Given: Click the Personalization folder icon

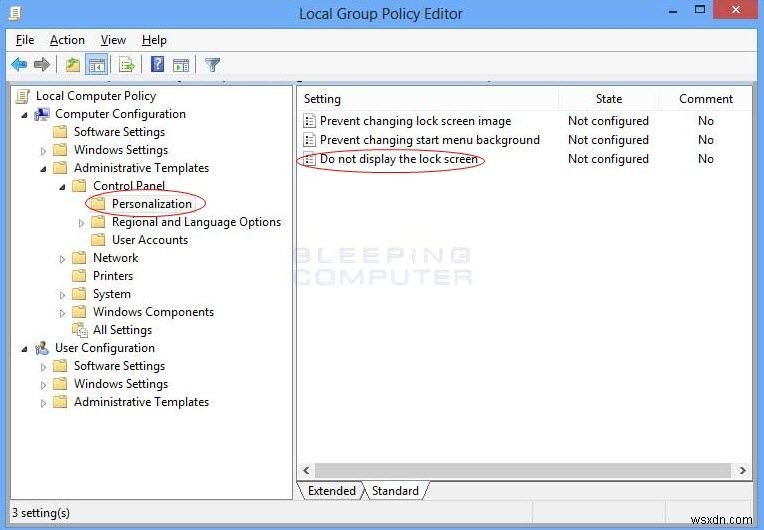Looking at the screenshot, I should click(x=98, y=204).
